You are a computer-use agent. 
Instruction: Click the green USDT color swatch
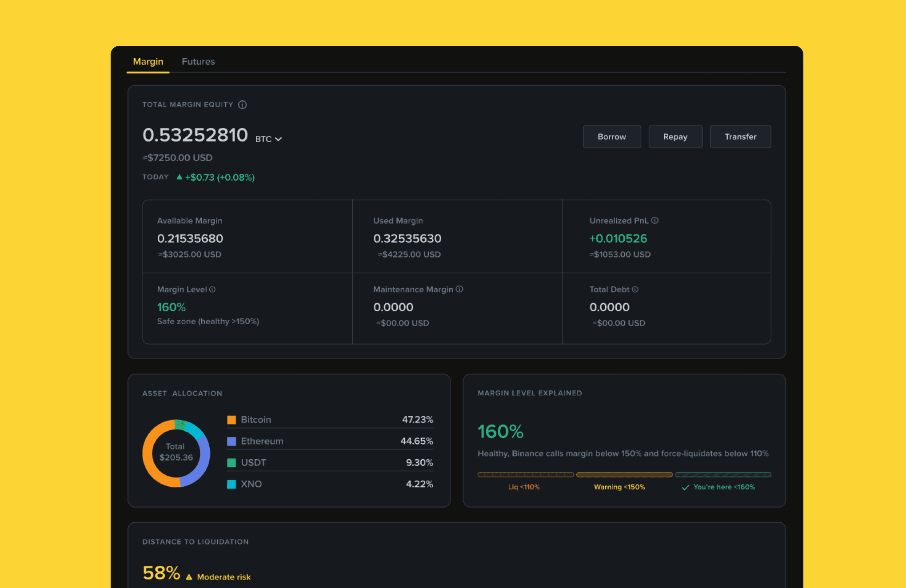(231, 462)
